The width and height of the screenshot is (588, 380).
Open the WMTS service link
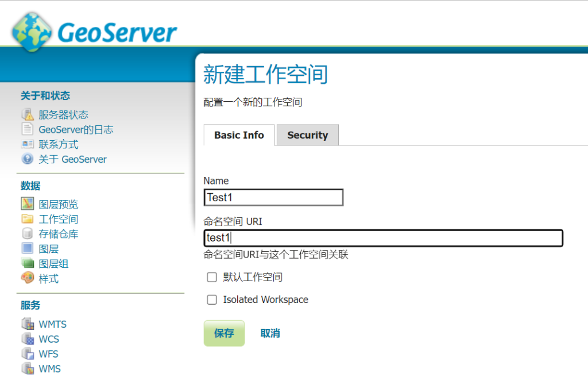(x=52, y=324)
